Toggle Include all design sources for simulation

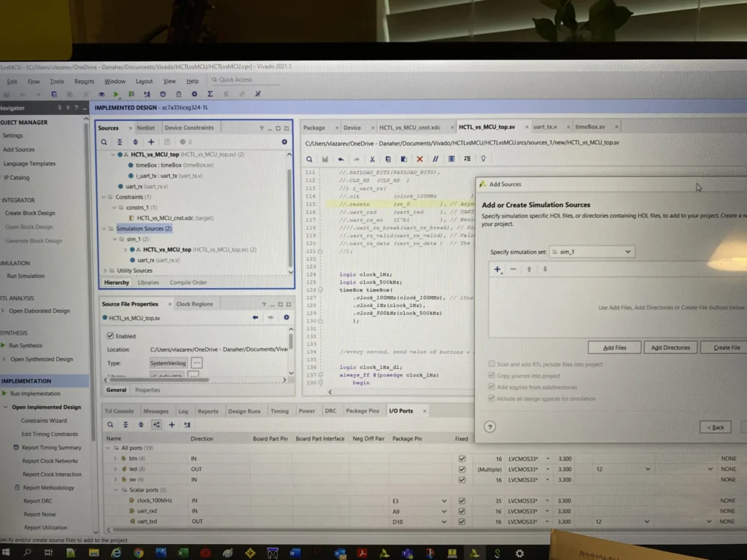pyautogui.click(x=491, y=398)
